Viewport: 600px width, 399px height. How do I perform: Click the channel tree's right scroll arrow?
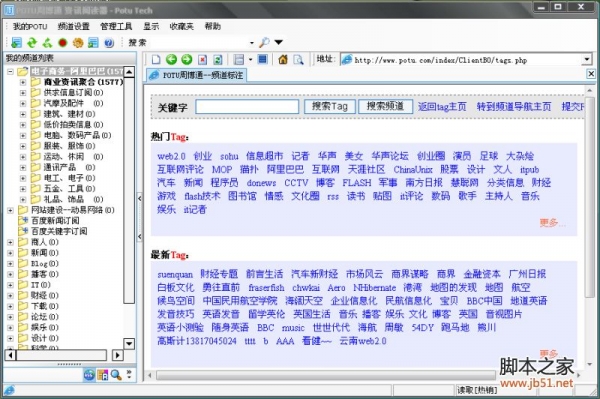[x=117, y=355]
